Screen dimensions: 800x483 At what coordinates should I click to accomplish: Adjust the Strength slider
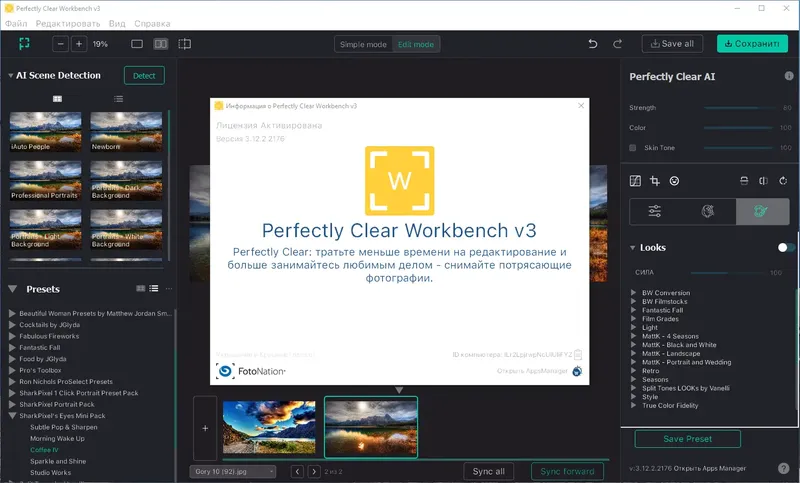click(x=738, y=108)
